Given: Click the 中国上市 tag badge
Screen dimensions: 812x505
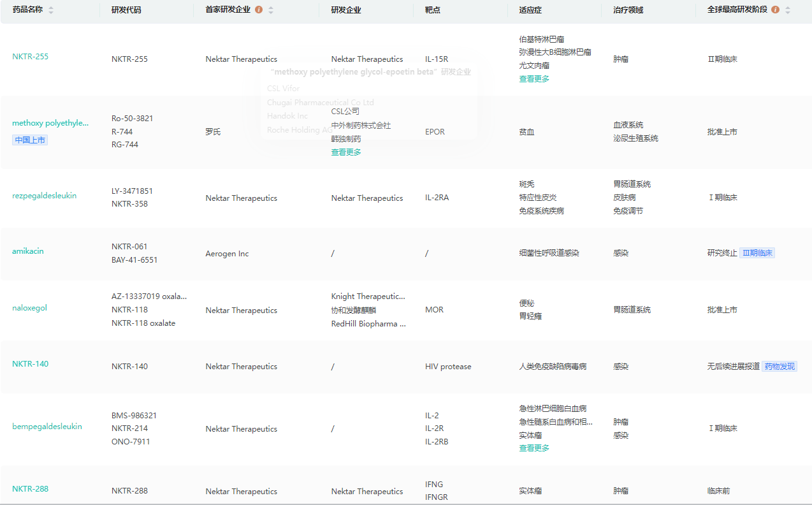Looking at the screenshot, I should 30,140.
